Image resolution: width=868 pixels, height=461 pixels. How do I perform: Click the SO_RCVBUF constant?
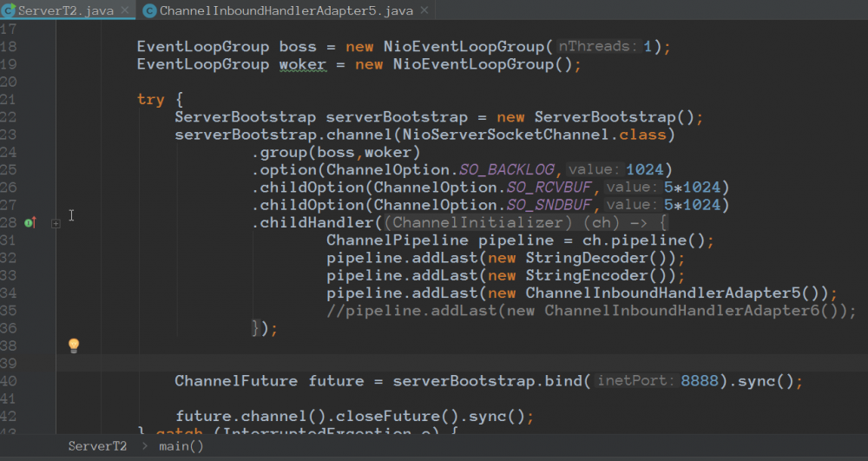pos(549,187)
